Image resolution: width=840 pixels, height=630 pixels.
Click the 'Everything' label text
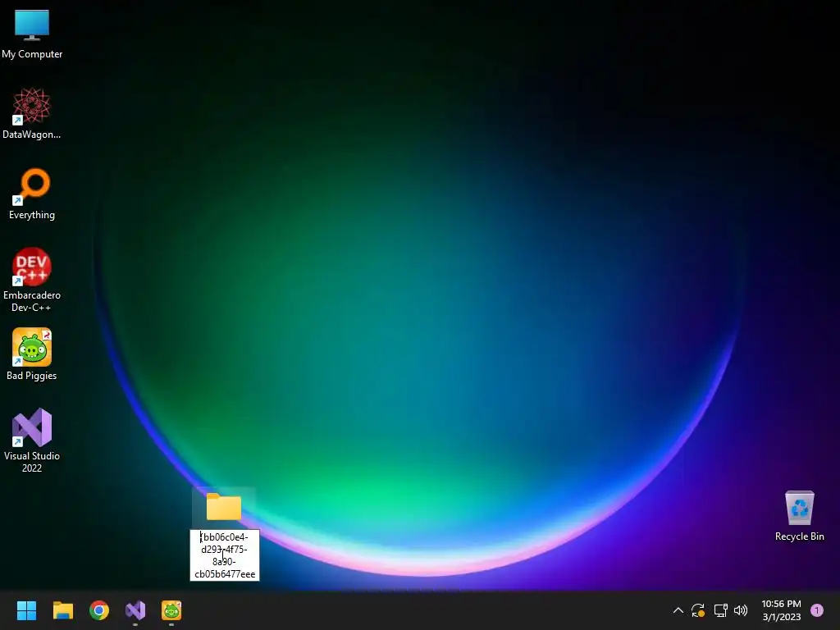point(32,215)
